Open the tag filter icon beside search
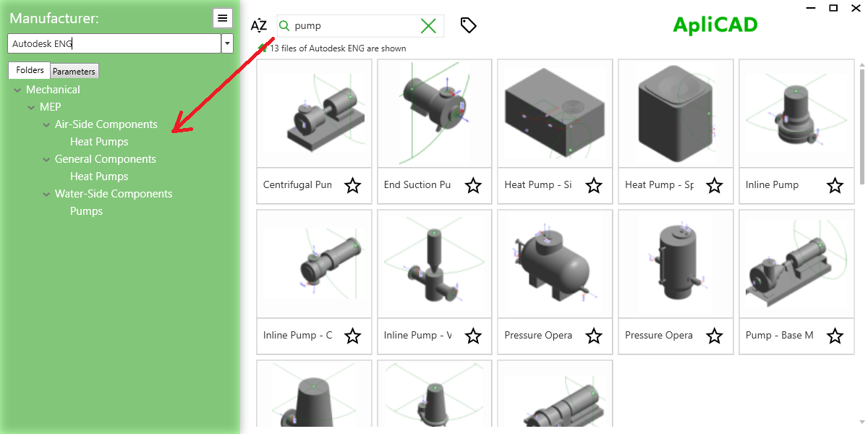Viewport: 868px width, 434px height. (x=468, y=25)
